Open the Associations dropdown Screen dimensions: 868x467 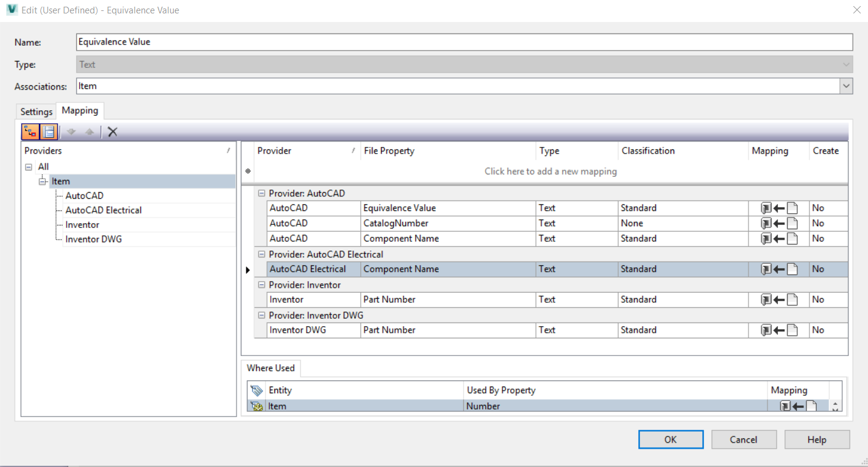pyautogui.click(x=846, y=85)
